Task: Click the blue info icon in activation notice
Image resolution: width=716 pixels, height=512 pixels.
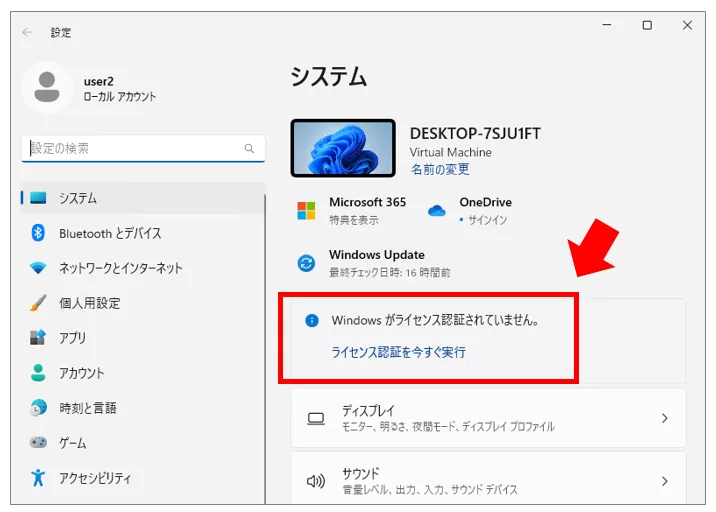Action: pyautogui.click(x=312, y=321)
